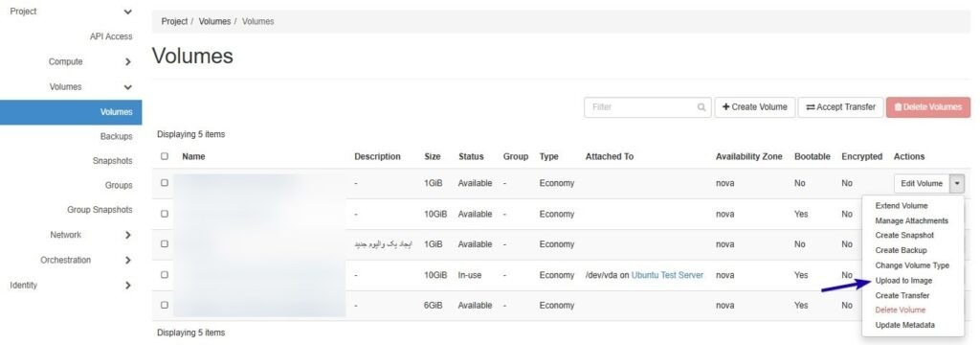Expand the Identity section
Image resolution: width=980 pixels, height=345 pixels.
[127, 285]
